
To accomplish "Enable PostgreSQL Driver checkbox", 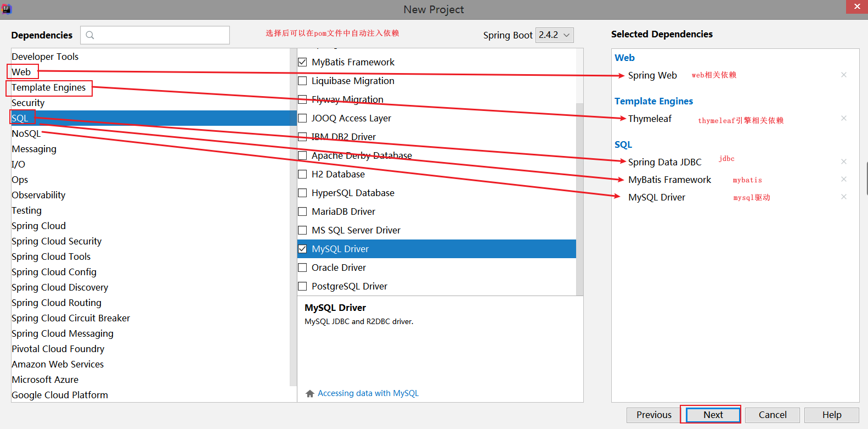I will coord(302,286).
